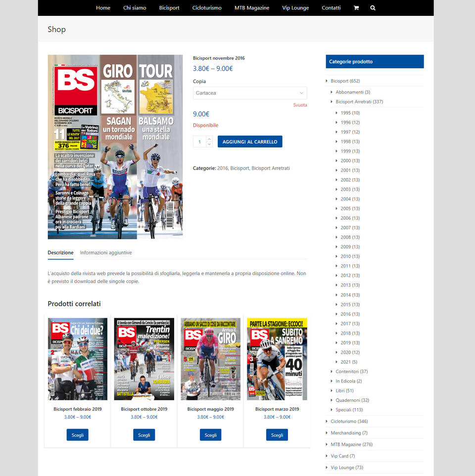Open the Libri (51) category
This screenshot has height=476, width=475.
tap(344, 391)
